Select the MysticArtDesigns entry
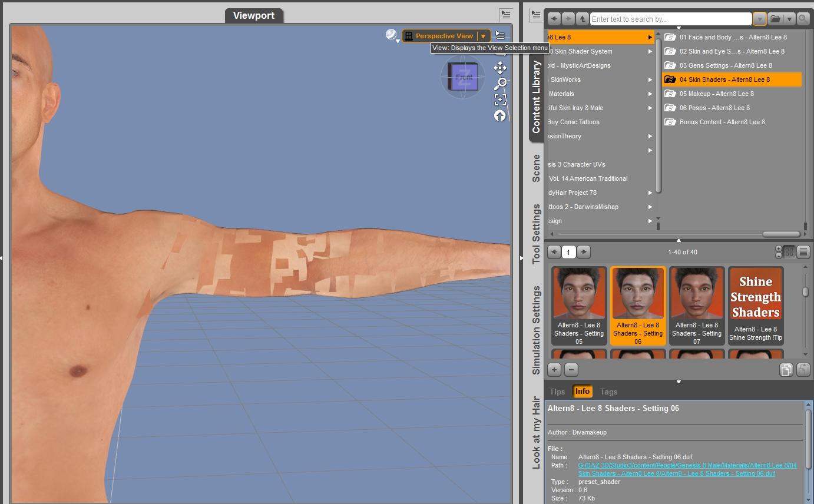 tap(601, 65)
